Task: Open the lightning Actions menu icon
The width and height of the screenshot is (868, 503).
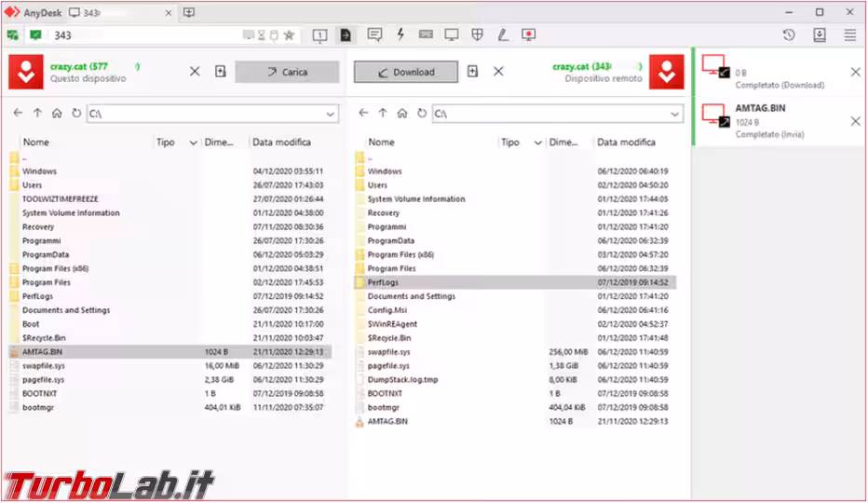Action: pos(400,34)
